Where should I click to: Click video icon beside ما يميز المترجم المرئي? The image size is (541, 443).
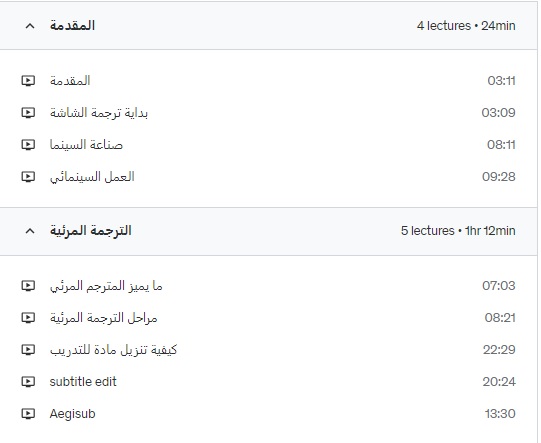coord(28,286)
